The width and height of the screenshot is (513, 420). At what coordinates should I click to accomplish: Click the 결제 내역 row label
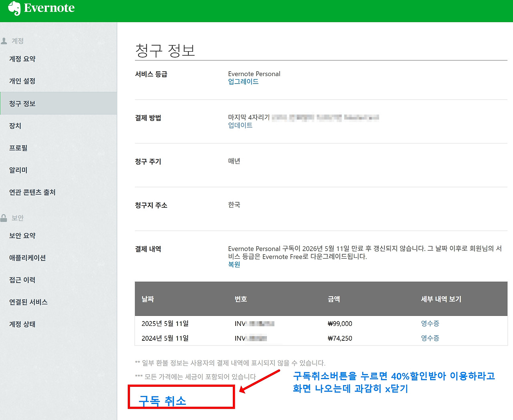(148, 249)
